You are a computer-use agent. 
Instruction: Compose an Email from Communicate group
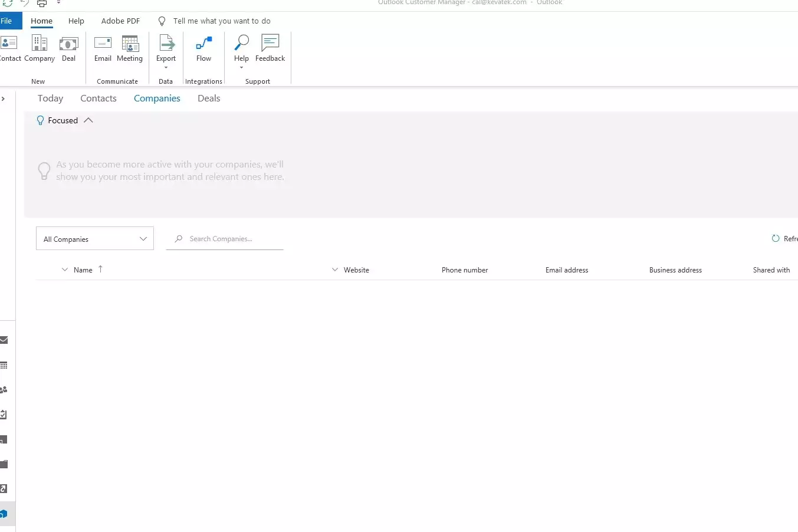tap(103, 48)
